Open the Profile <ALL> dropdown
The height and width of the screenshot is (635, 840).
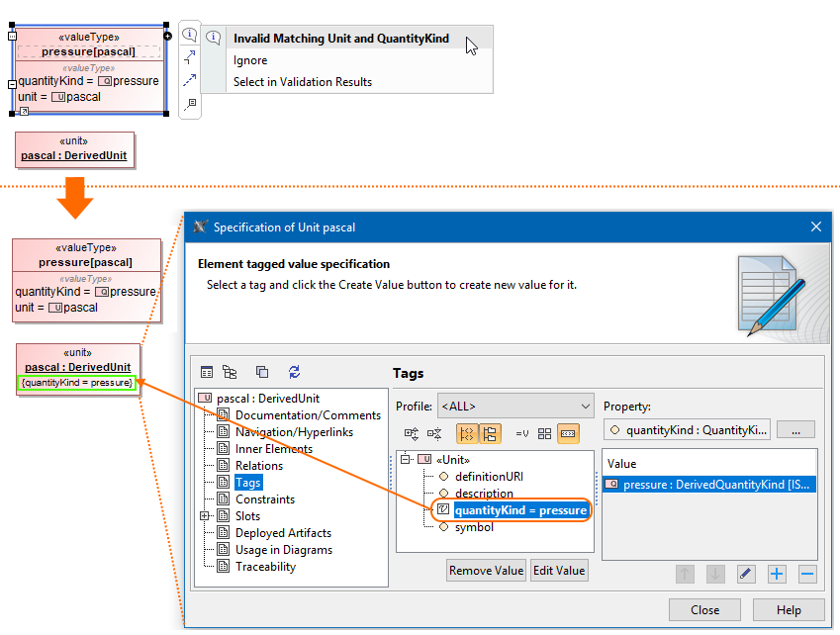pos(514,406)
